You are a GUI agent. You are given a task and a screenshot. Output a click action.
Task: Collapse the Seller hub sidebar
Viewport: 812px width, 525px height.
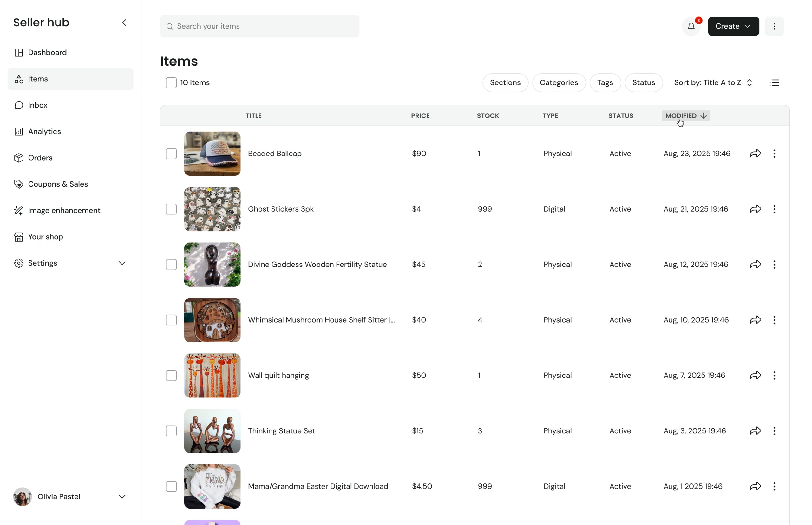[x=124, y=23]
